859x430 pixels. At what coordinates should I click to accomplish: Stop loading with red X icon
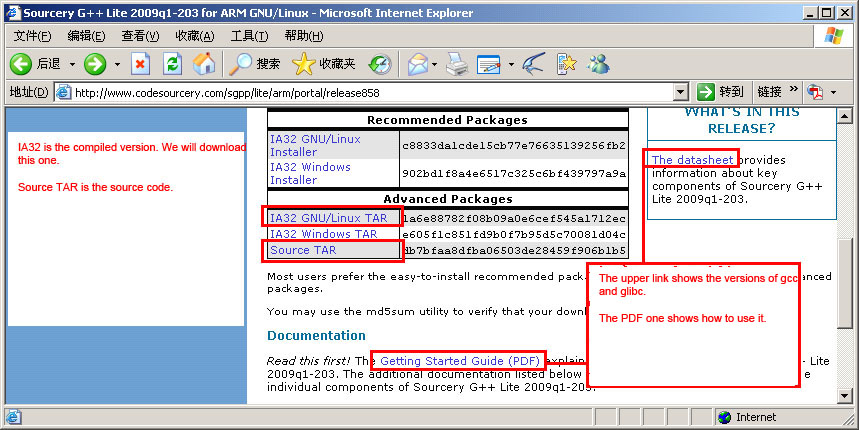(140, 64)
